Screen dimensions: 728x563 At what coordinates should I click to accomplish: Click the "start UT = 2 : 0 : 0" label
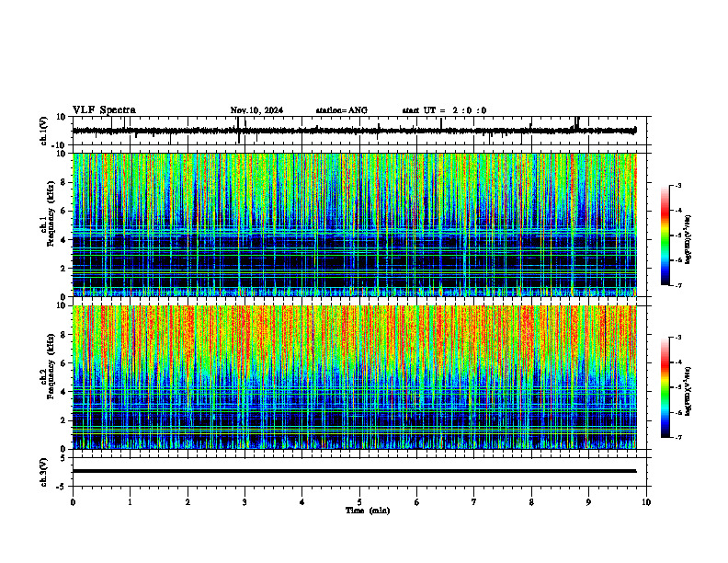444,110
